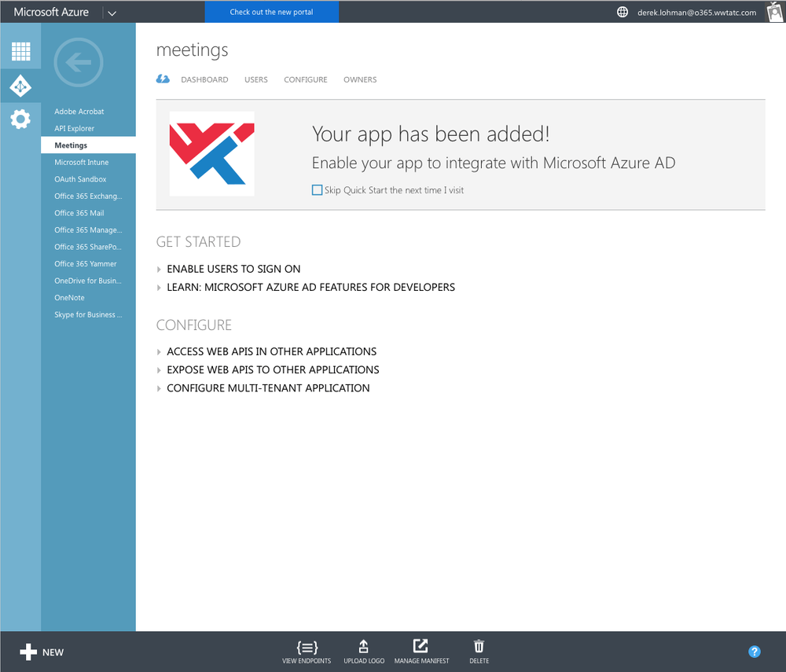Click the Microsoft Azure title

[51, 12]
